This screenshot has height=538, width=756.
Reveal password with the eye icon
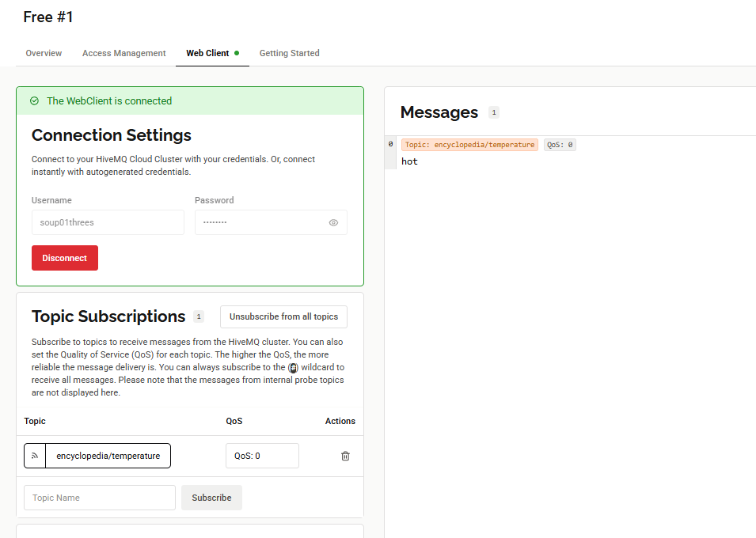click(333, 223)
